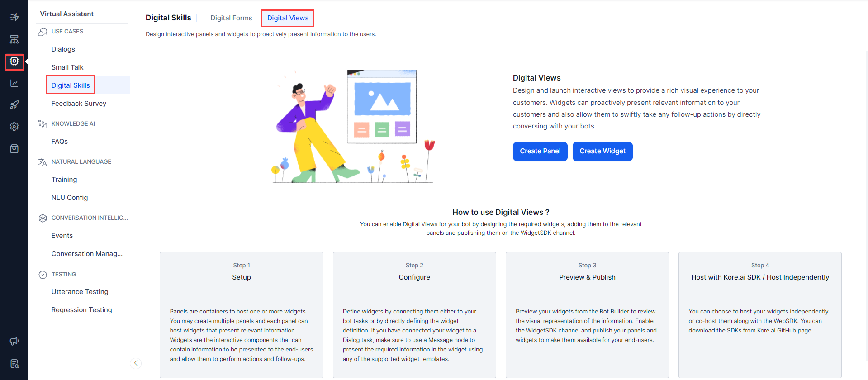
Task: Open the analytics chart icon in left rail
Action: tap(14, 83)
